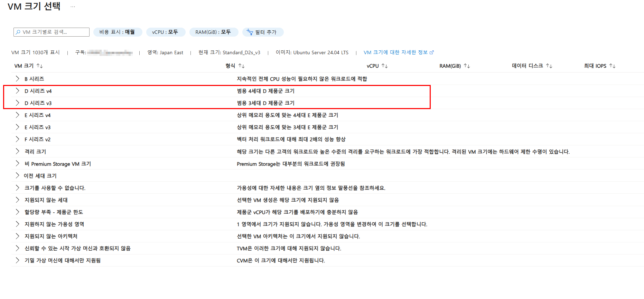
Task: Click the external link icon after 자세한 정보
Action: click(x=431, y=52)
